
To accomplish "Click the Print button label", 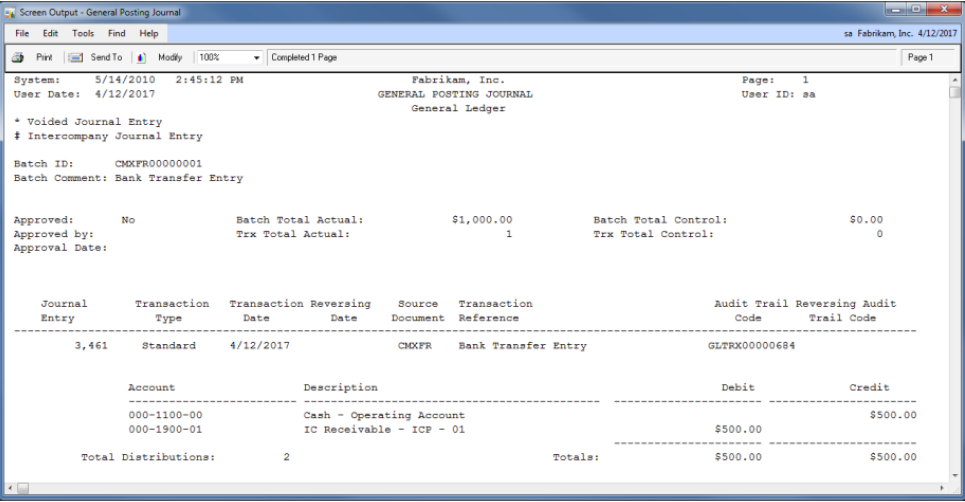I will click(x=44, y=58).
